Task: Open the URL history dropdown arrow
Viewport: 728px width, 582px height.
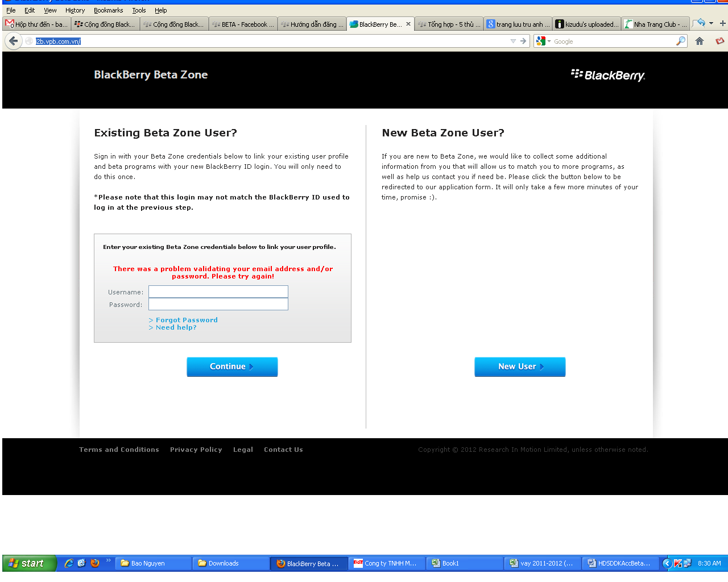Action: 513,41
